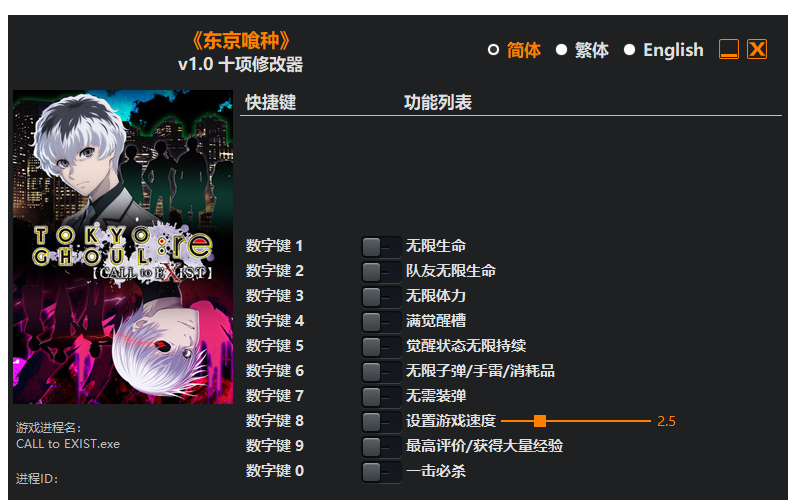Toggle the 满觉醒槽 switch

pyautogui.click(x=382, y=322)
